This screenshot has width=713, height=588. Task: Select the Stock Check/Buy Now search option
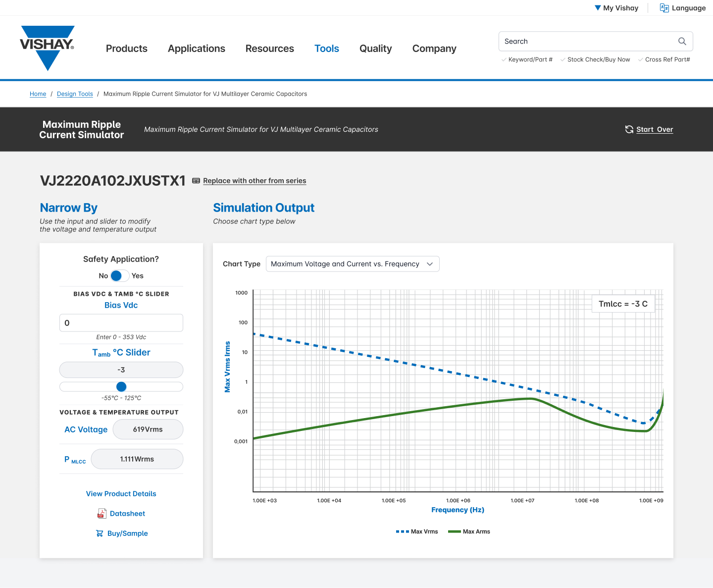(595, 59)
